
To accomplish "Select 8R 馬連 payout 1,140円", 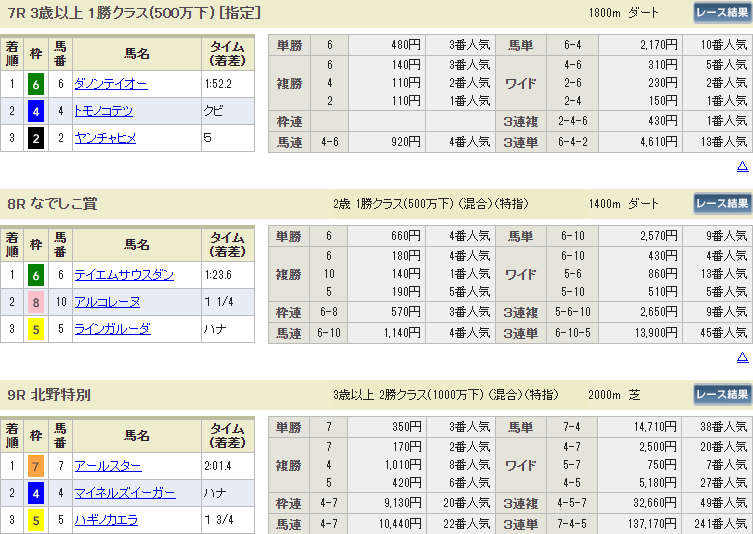I will (402, 333).
